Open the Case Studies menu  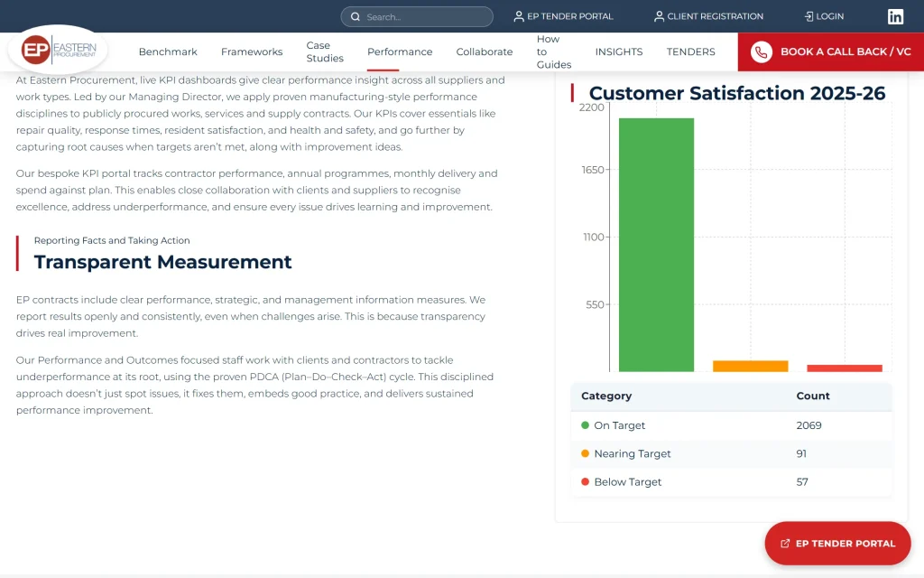[325, 51]
